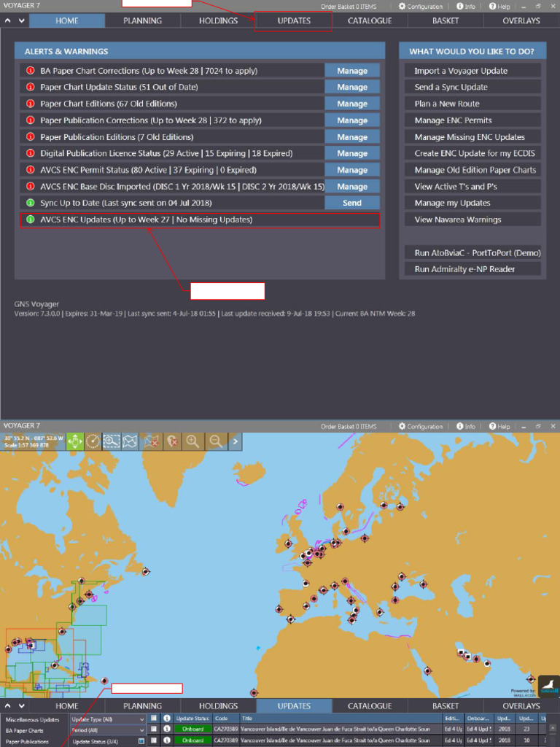Sort by the Title column header
560x747 pixels.
(x=341, y=718)
